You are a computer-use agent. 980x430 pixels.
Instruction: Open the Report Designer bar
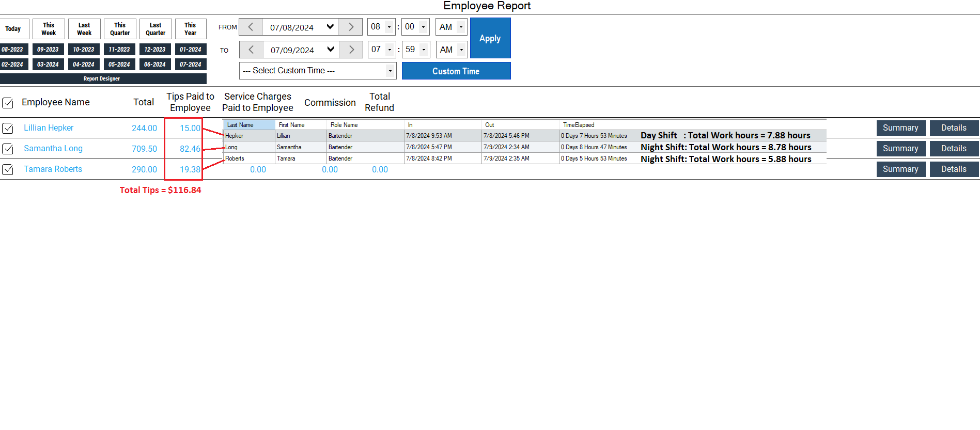[102, 79]
